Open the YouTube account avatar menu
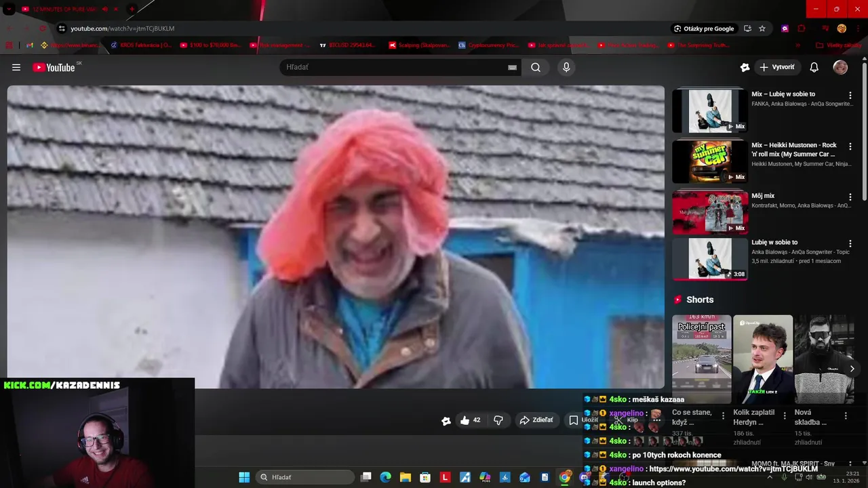The image size is (868, 488). 840,67
